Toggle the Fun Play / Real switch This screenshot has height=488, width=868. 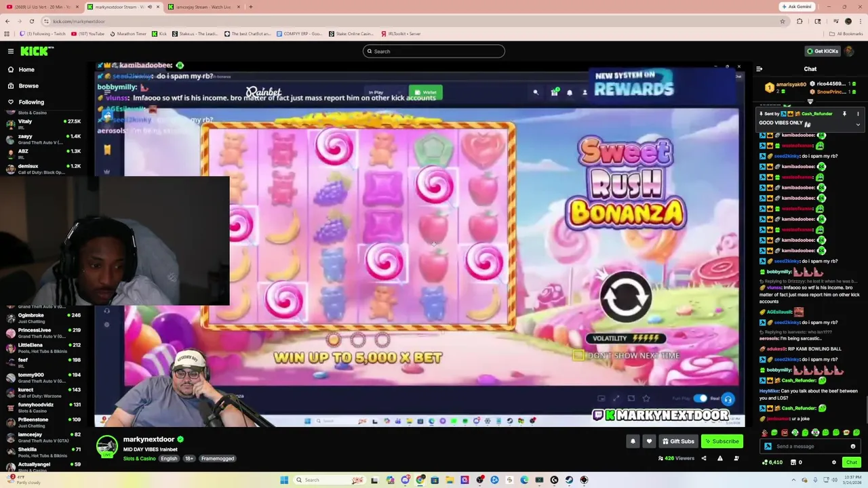(x=700, y=399)
